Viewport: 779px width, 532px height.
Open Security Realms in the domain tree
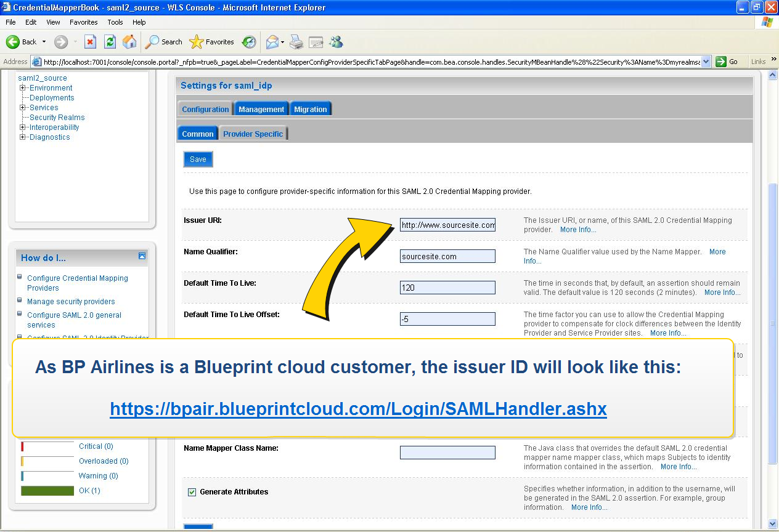pyautogui.click(x=57, y=118)
